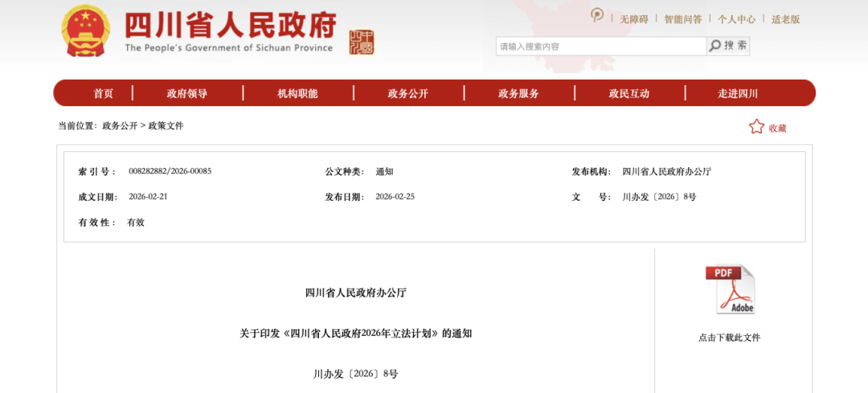Click the national emblem logo
The image size is (868, 393).
86,31
